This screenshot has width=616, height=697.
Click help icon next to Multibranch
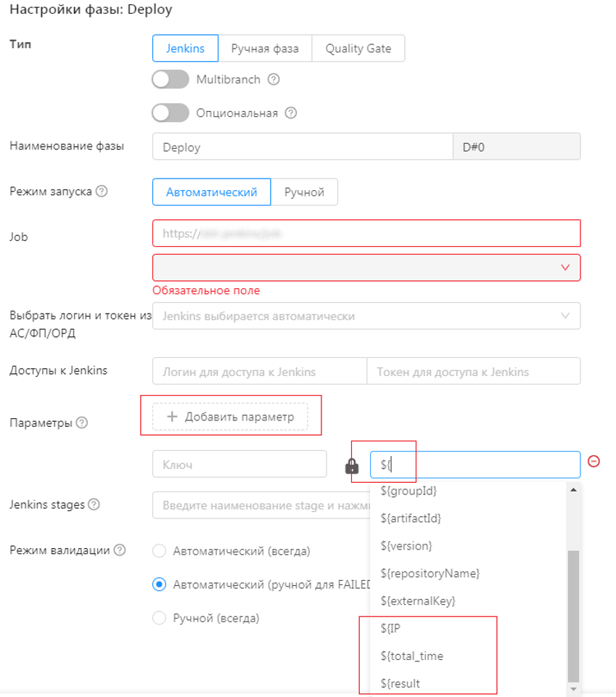(x=274, y=80)
